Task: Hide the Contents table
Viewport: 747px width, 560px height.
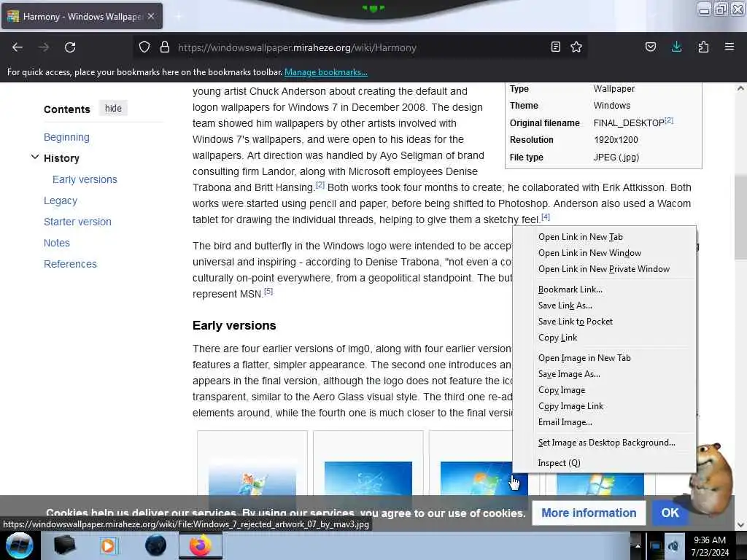Action: (113, 109)
